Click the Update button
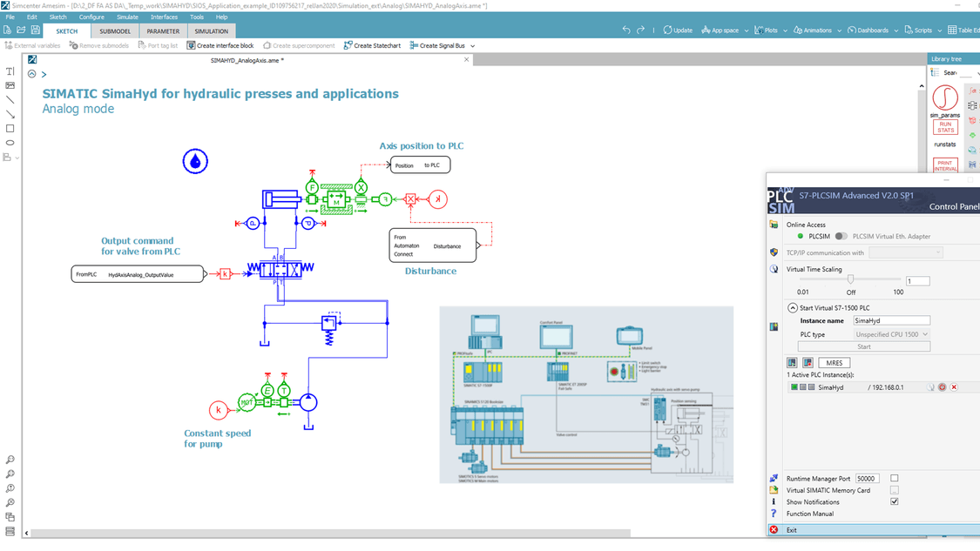980x551 pixels. tap(678, 30)
